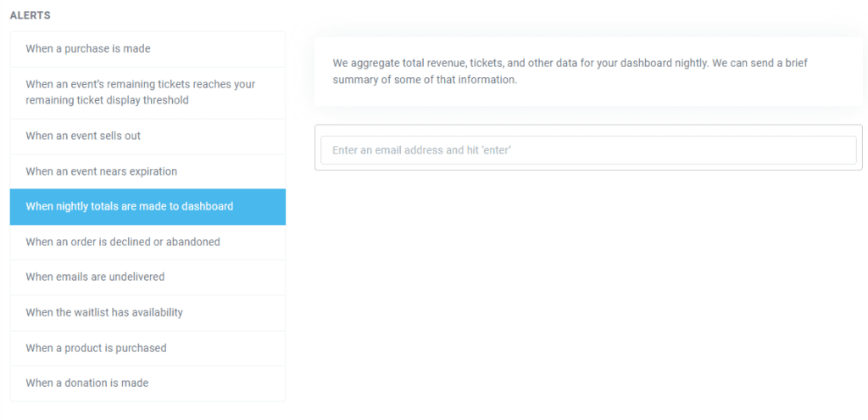
Task: Select 'When a purchase is made' alert
Action: [x=88, y=49]
